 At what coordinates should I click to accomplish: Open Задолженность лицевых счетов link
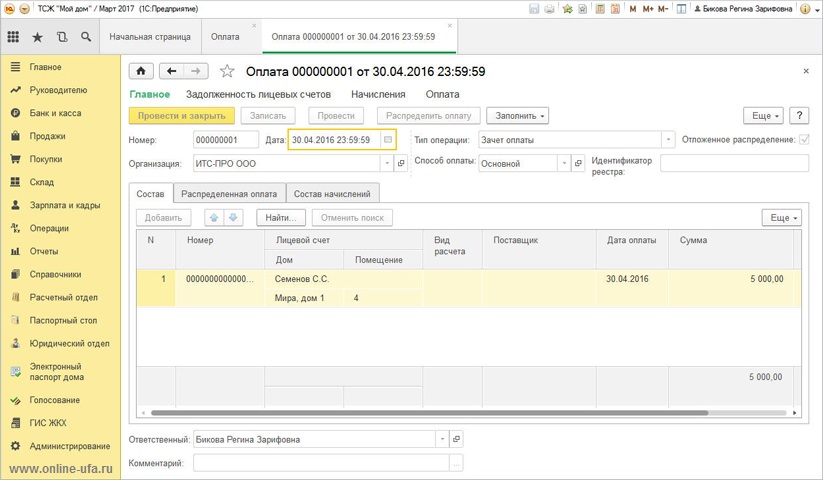pyautogui.click(x=258, y=94)
